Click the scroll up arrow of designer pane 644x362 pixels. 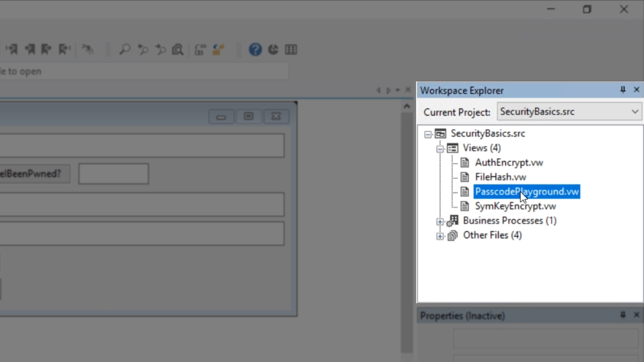pyautogui.click(x=407, y=106)
